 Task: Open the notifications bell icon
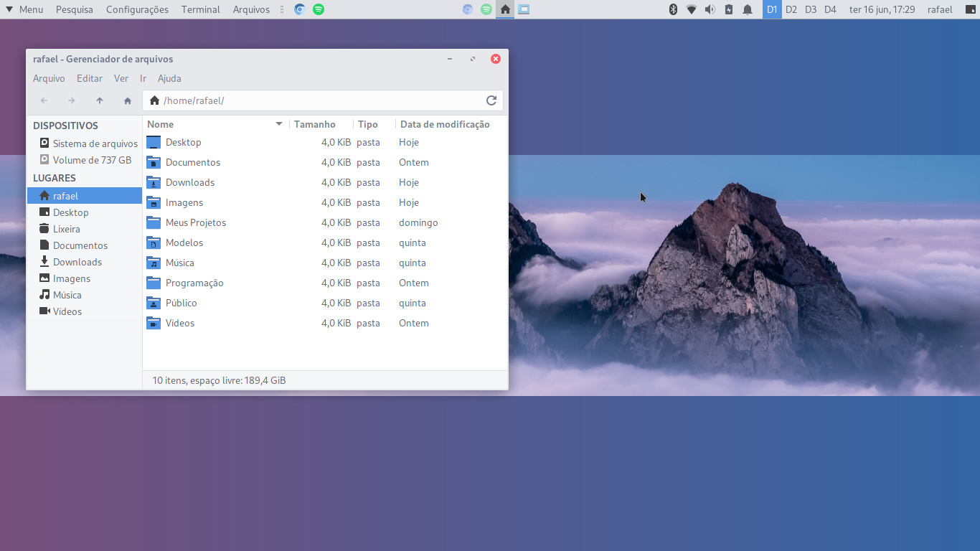click(747, 9)
